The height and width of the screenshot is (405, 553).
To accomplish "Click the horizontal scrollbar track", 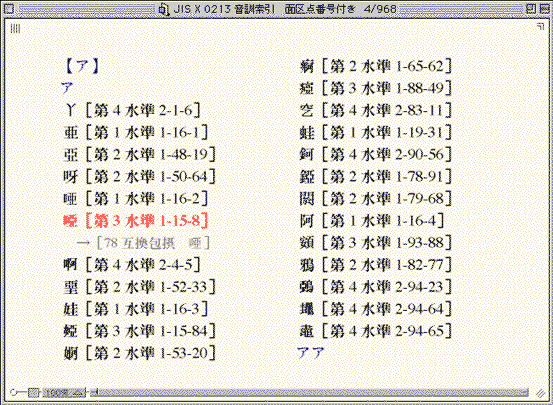I will tap(313, 392).
